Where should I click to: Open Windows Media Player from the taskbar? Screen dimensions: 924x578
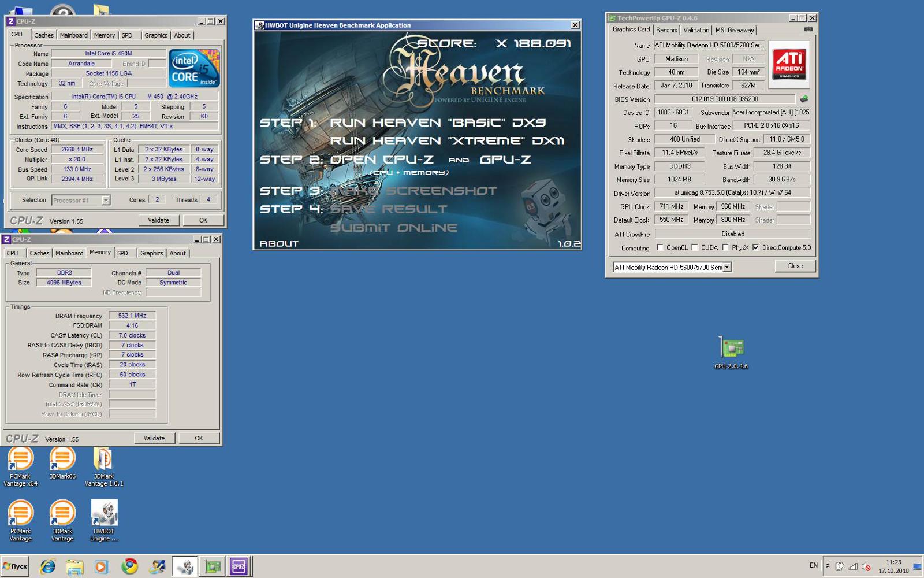coord(102,567)
